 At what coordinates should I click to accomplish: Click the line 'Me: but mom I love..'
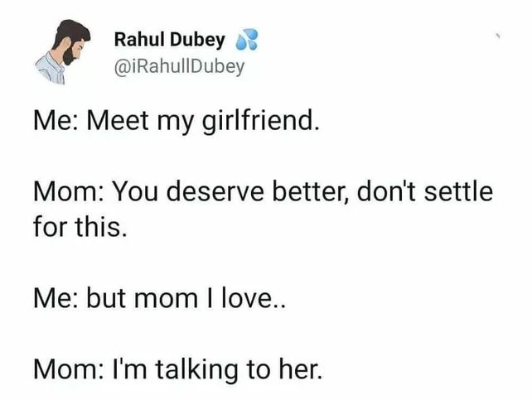pyautogui.click(x=159, y=298)
